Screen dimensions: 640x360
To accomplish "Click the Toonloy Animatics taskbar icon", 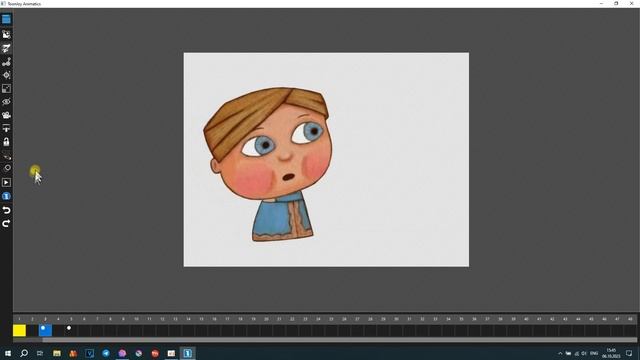I will click(188, 353).
